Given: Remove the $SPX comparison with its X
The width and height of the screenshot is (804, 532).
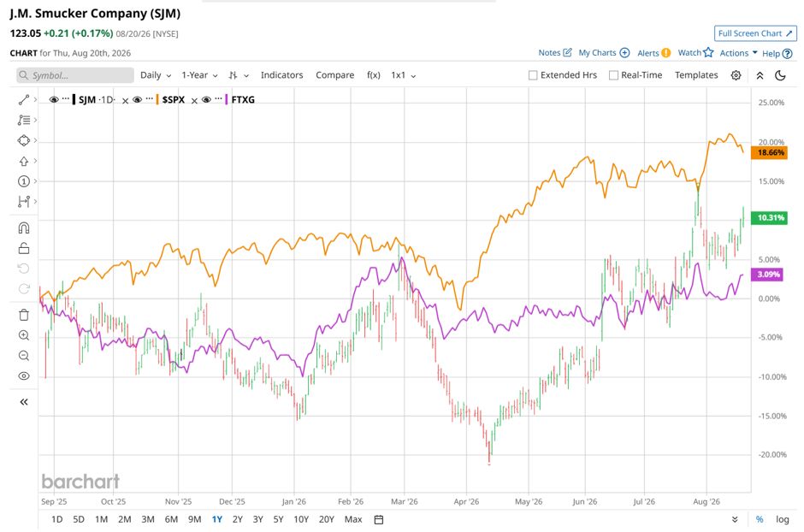Looking at the screenshot, I should (x=125, y=101).
